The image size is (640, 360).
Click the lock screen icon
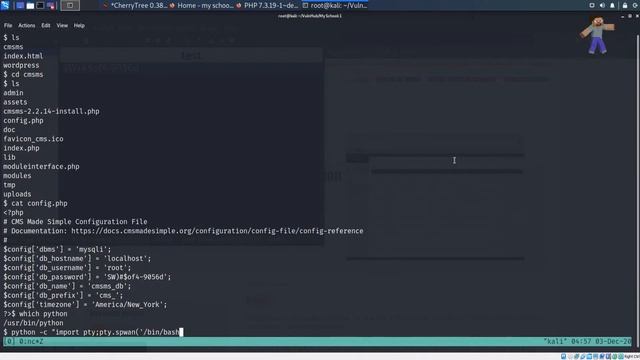pyautogui.click(x=625, y=5)
